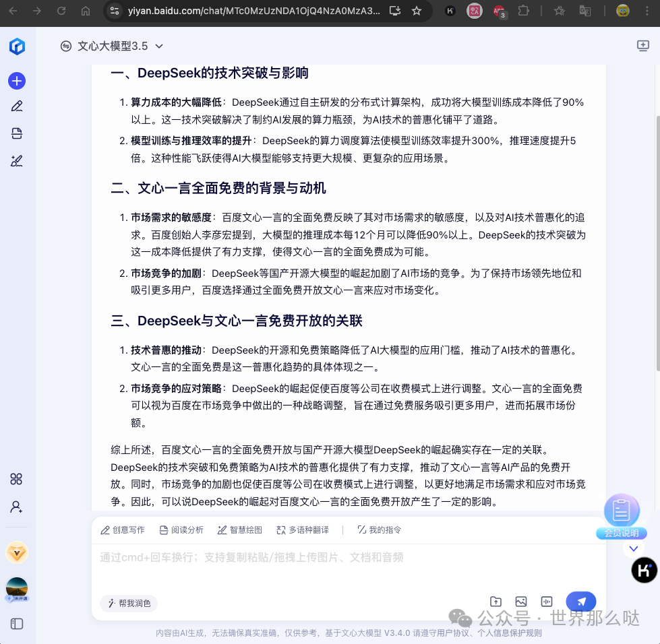The width and height of the screenshot is (660, 644).
Task: Click the site info icon in address bar
Action: pos(115,11)
